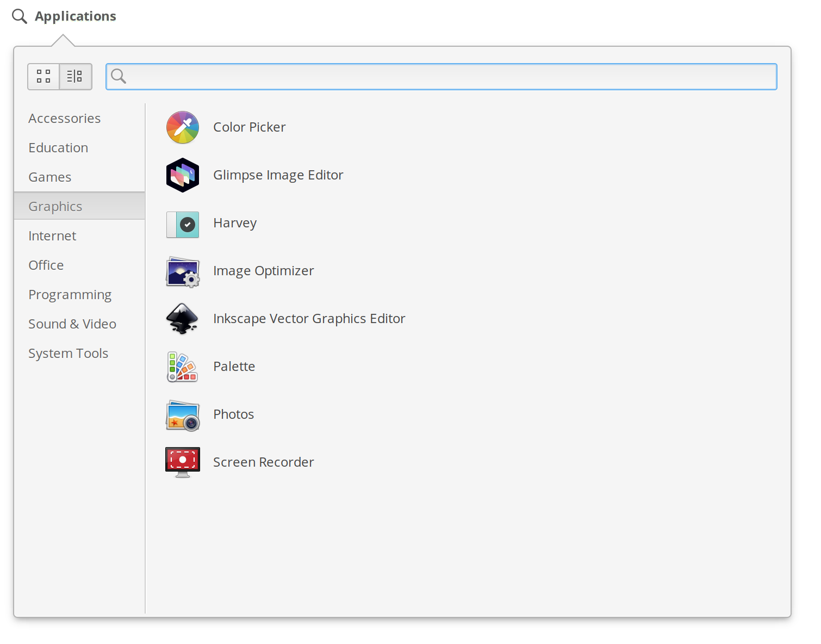Open the Screen Recorder icon

click(x=183, y=462)
